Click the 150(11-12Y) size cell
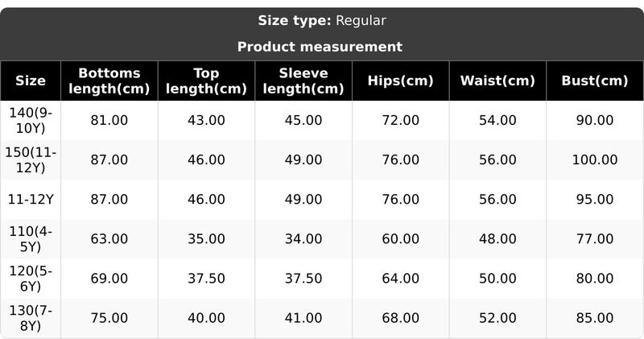Viewport: 644px width, 339px height. (31, 159)
